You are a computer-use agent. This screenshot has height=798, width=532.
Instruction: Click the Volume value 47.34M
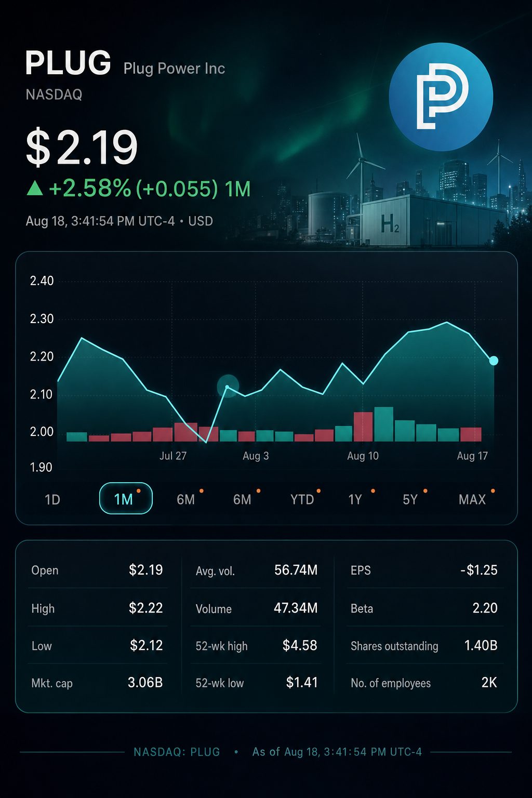click(x=296, y=608)
